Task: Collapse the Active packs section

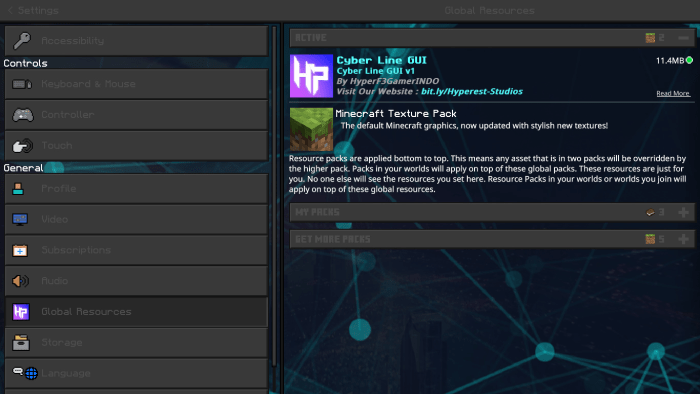Action: pyautogui.click(x=683, y=38)
